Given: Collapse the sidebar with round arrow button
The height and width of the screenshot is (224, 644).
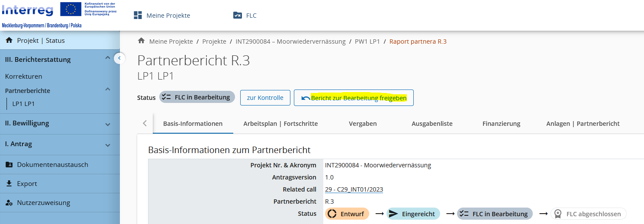Looking at the screenshot, I should point(119,58).
